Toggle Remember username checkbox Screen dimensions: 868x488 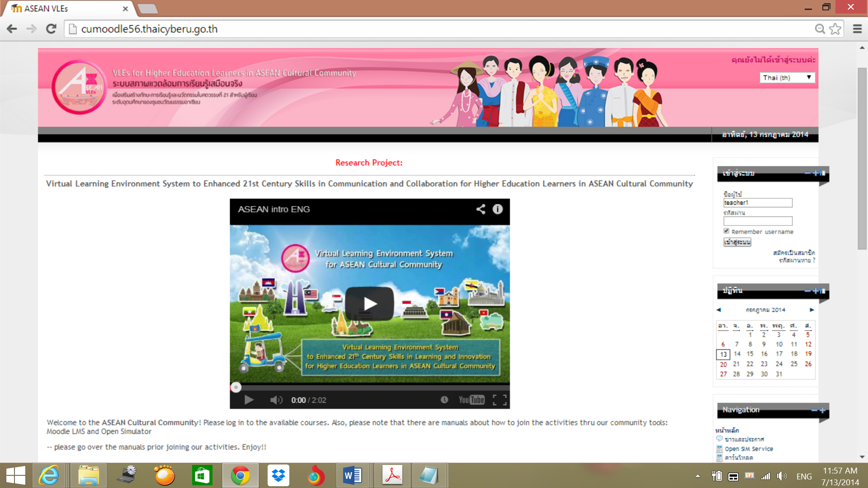726,231
